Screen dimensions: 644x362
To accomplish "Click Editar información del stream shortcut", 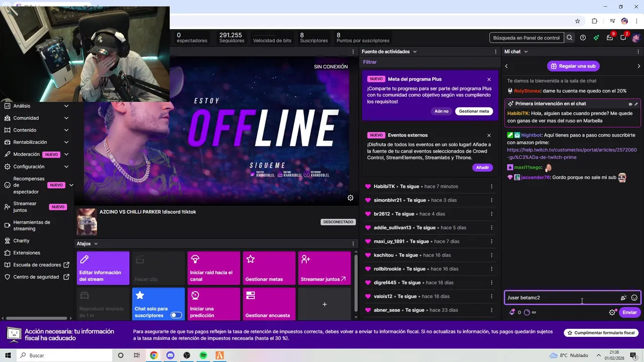I will 103,268.
